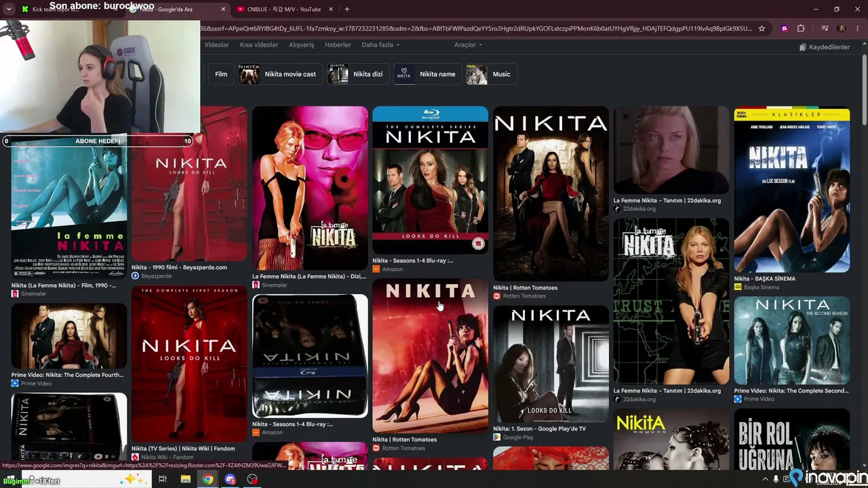Click the 'Nikita - BAŞKA SİNEMA' caption
868x488 pixels.
(x=764, y=279)
